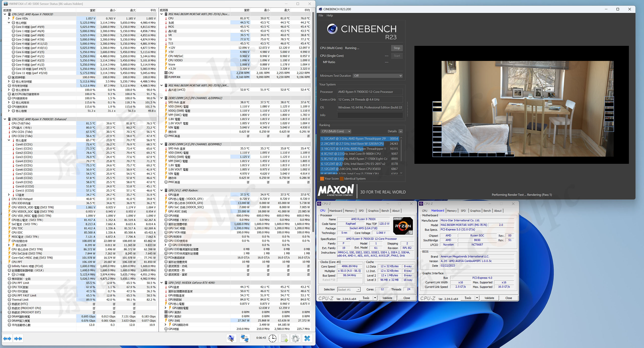Click clock icon of Infinity Fabric row
Viewport: 644px width, 348px height.
10,266
